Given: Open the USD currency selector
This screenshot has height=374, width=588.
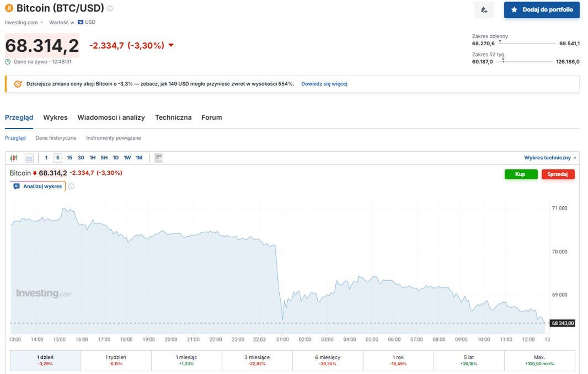Looking at the screenshot, I should [x=86, y=22].
